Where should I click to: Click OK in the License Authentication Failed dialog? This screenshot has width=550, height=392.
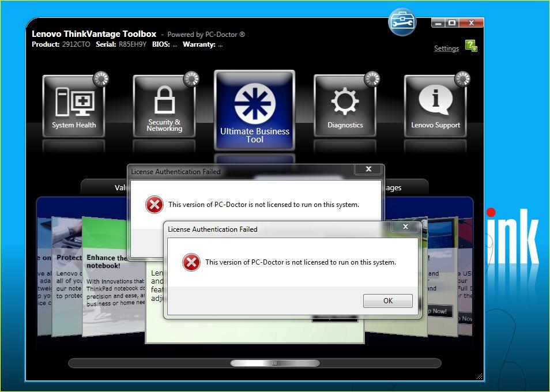[x=387, y=300]
